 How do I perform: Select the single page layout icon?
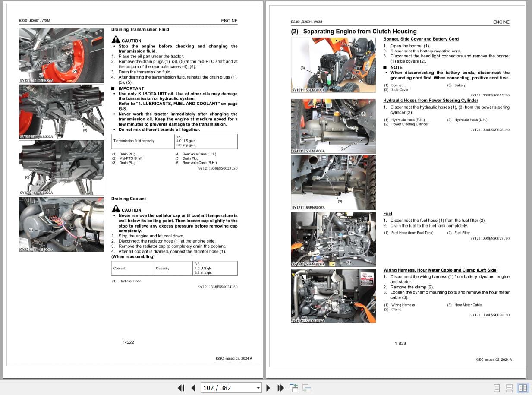(496, 388)
